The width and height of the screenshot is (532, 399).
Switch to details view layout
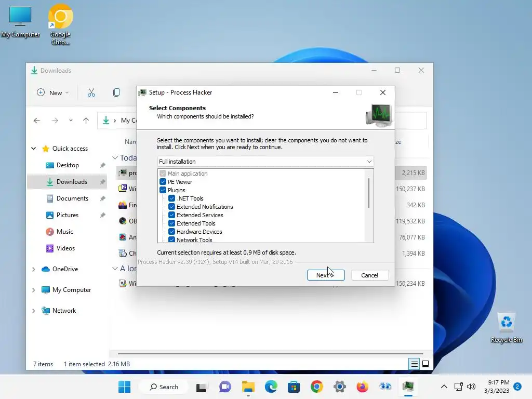click(x=414, y=364)
